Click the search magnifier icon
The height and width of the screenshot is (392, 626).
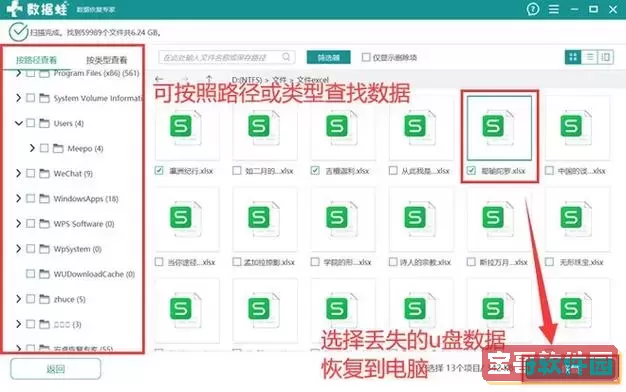tap(286, 57)
